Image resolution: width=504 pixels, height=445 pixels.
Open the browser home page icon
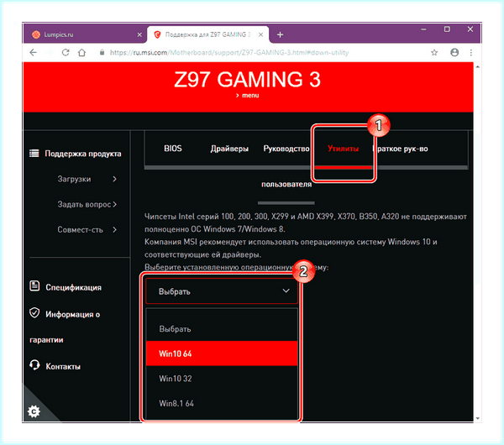pos(82,52)
